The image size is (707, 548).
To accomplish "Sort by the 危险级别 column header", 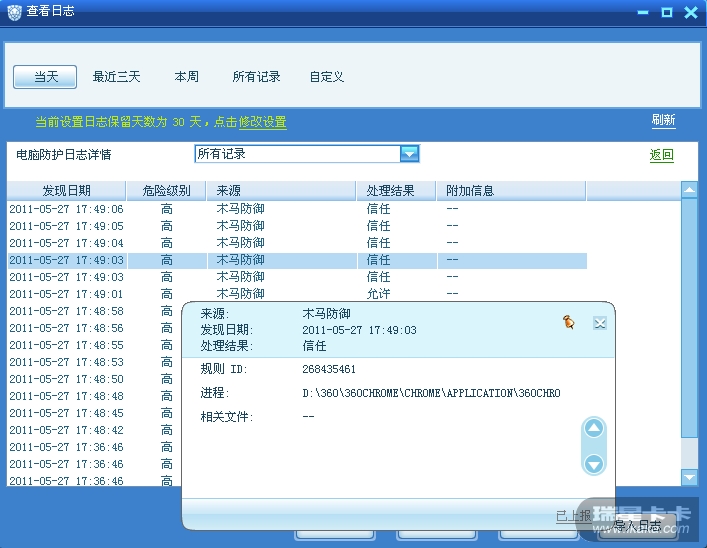I will pyautogui.click(x=166, y=190).
